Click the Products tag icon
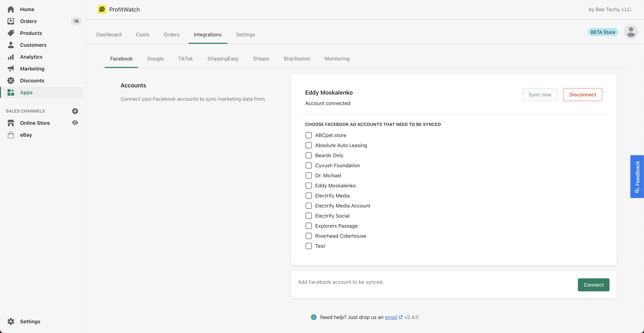 [11, 33]
